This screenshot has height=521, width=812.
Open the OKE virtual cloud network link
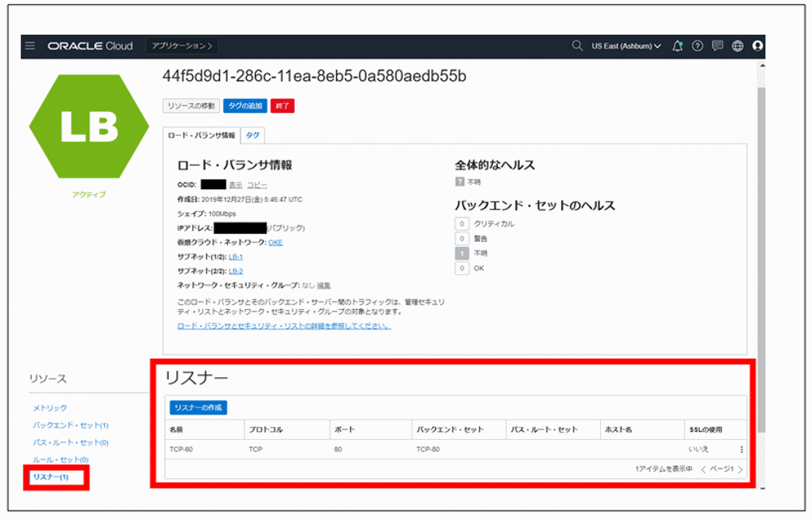tap(274, 243)
